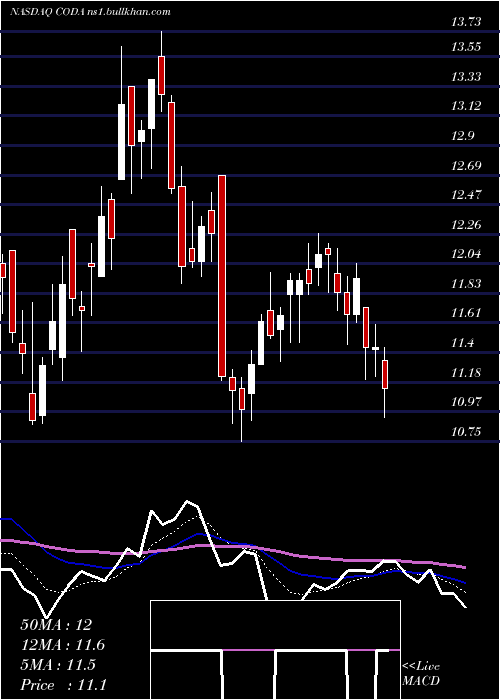Click the 11.4 price axis label

(462, 343)
